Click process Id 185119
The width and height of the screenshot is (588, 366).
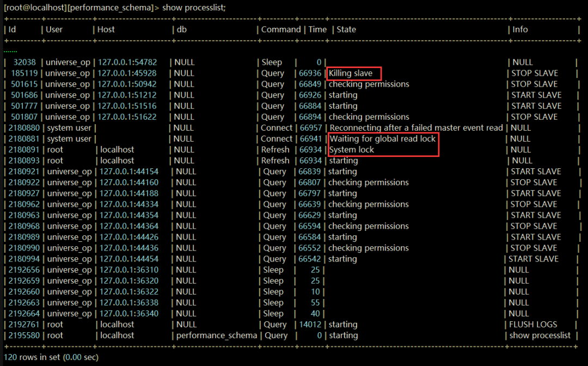24,73
